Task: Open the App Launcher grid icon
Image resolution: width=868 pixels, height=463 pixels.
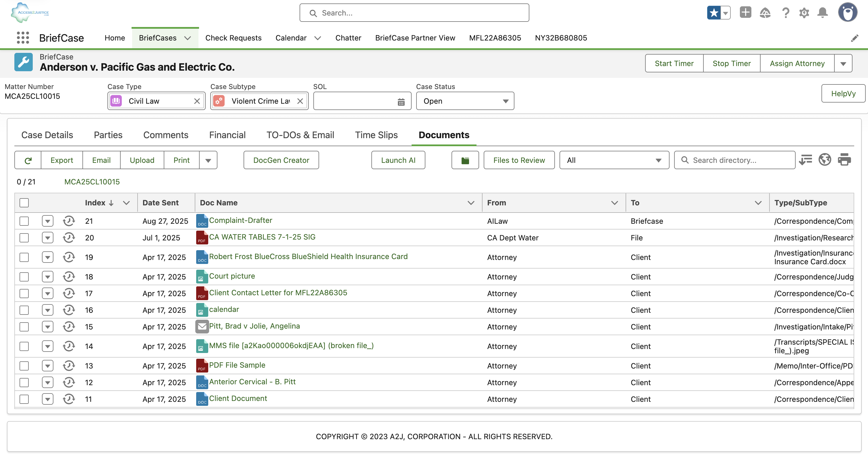Action: pos(23,38)
